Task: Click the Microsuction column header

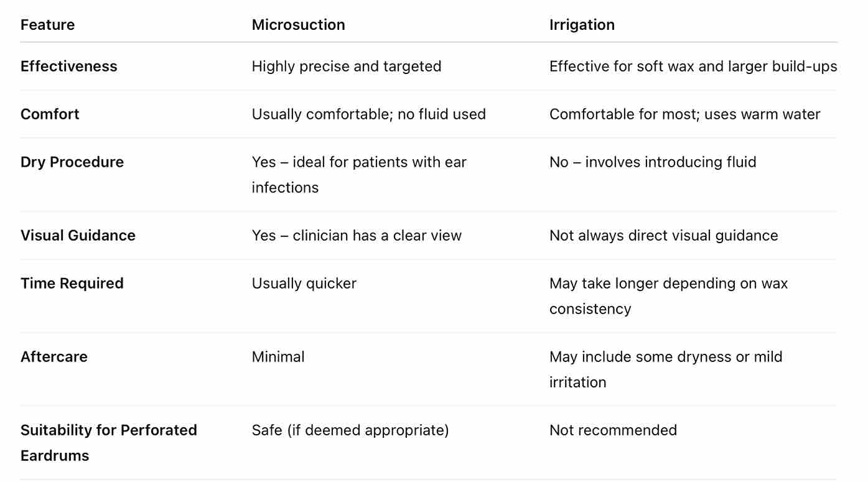Action: click(298, 25)
